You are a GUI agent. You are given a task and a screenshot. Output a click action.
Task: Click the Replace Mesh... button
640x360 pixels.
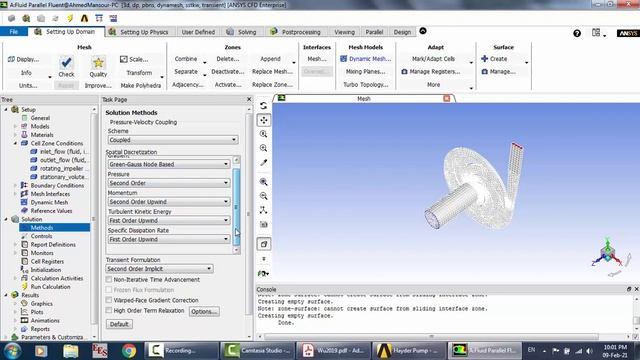[272, 71]
